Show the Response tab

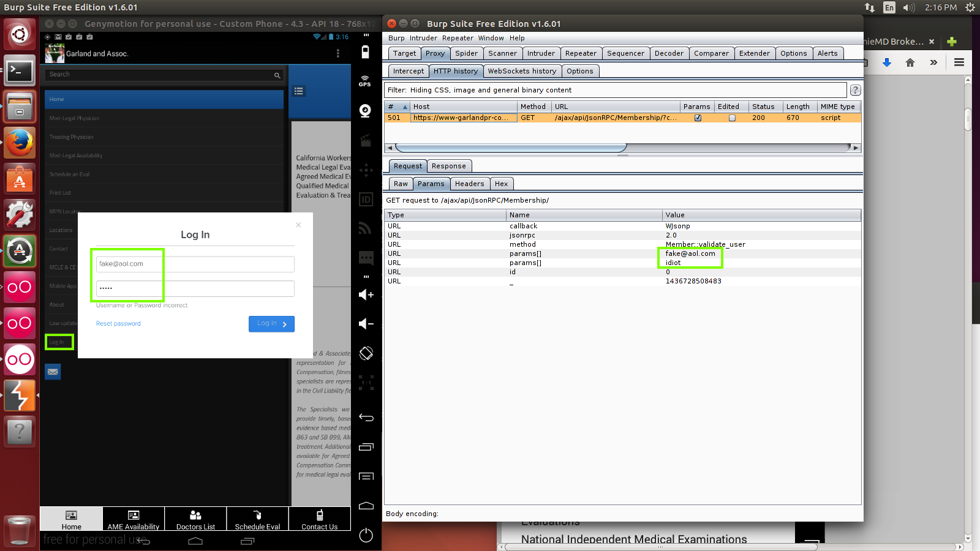click(449, 166)
